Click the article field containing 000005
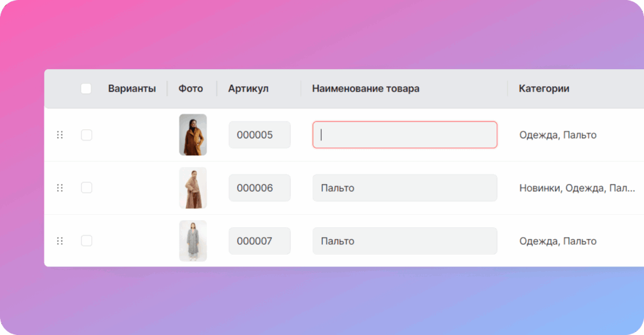644x335 pixels. 259,135
